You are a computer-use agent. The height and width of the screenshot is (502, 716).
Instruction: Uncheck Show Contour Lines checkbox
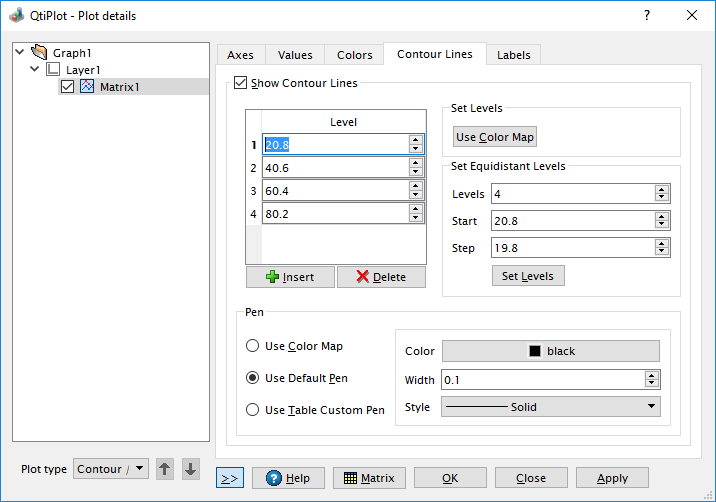click(x=240, y=83)
